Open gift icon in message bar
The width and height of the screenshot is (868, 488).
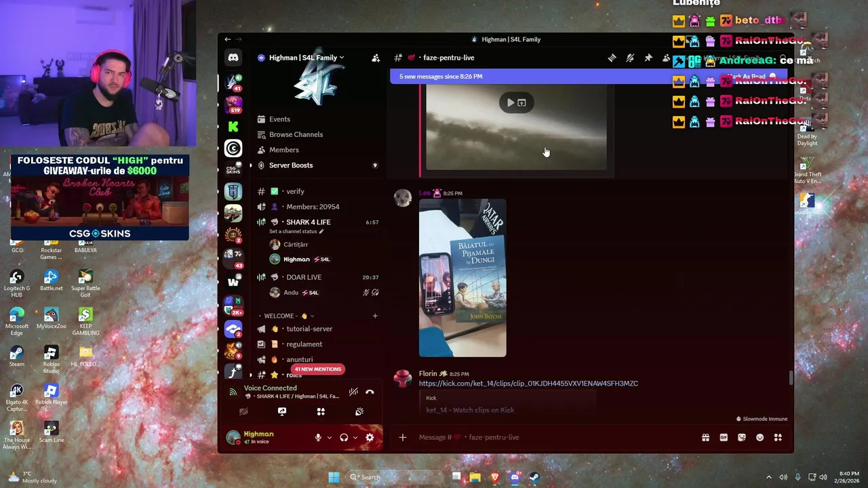point(705,437)
